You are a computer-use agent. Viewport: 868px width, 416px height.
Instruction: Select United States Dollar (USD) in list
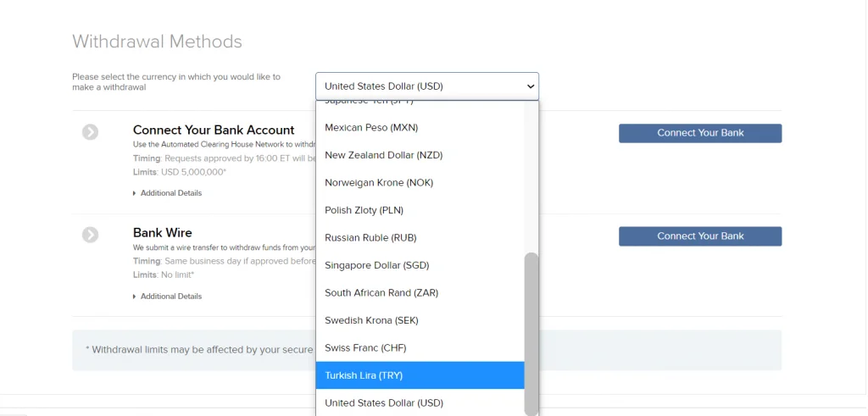pyautogui.click(x=383, y=403)
